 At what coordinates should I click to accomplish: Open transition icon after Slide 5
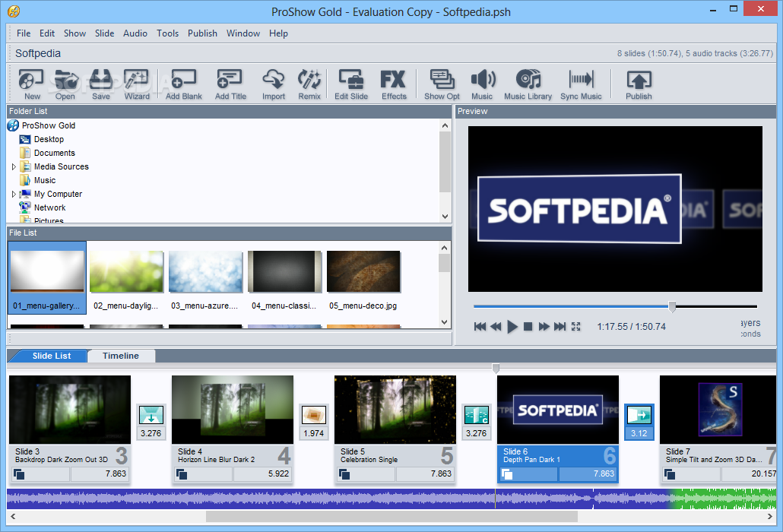[477, 415]
